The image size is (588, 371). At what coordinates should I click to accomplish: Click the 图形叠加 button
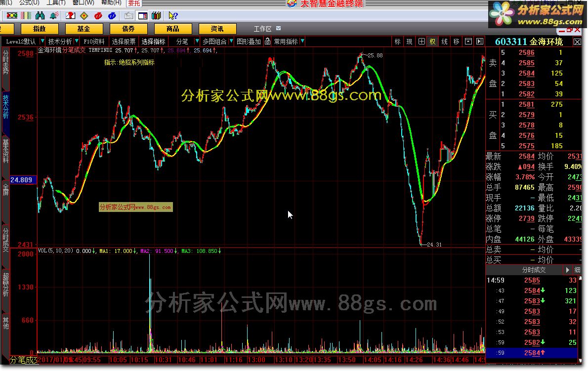point(249,41)
